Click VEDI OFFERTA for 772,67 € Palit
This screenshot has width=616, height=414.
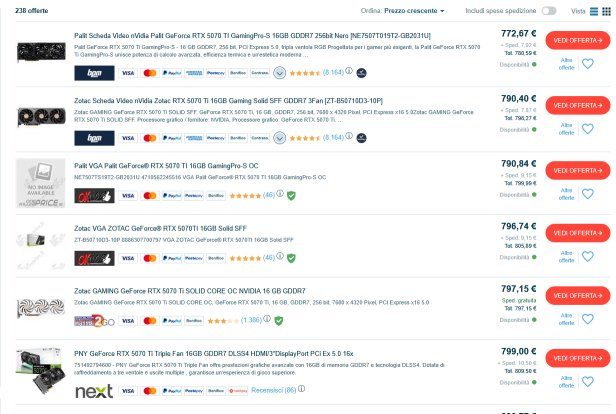[578, 40]
